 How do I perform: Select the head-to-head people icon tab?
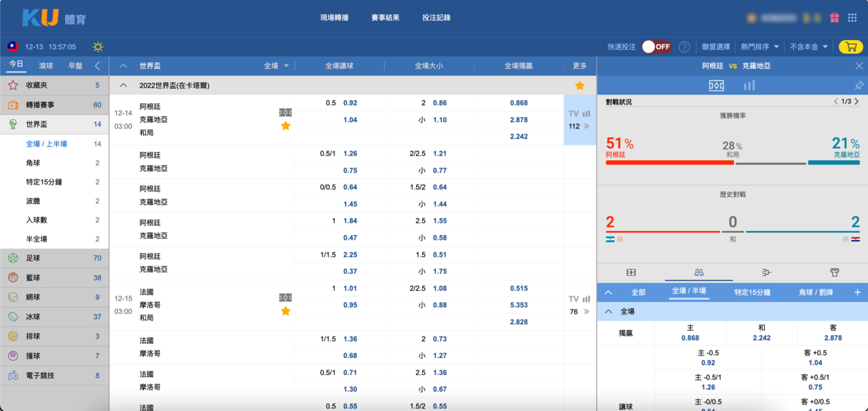699,272
